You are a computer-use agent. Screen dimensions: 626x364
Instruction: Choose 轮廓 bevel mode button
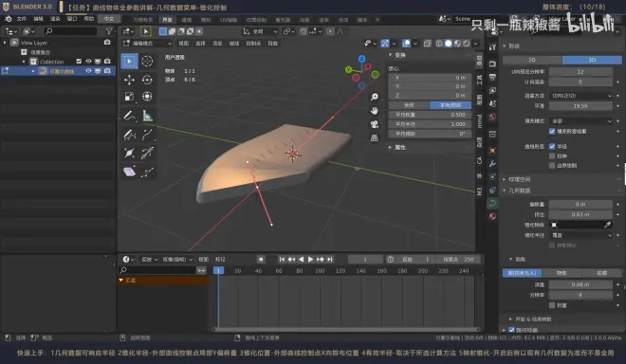click(x=601, y=273)
